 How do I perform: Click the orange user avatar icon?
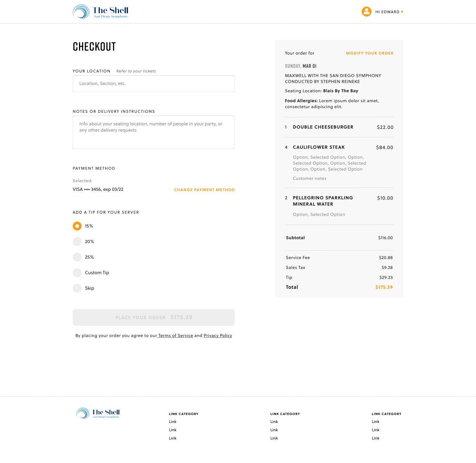(366, 12)
